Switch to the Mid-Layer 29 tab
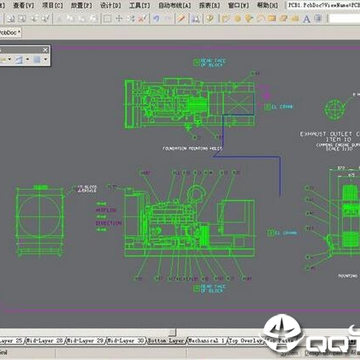The height and width of the screenshot is (360, 360). pyautogui.click(x=85, y=341)
